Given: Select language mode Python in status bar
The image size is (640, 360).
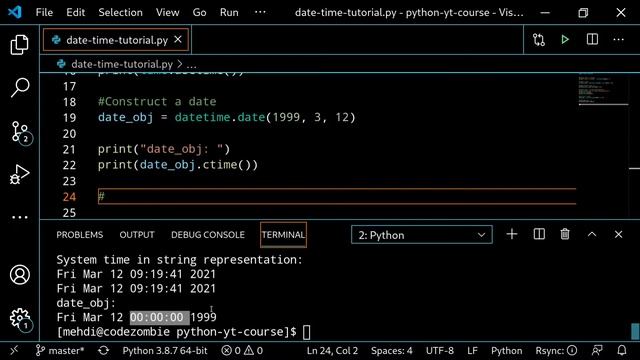Looking at the screenshot, I should (507, 351).
